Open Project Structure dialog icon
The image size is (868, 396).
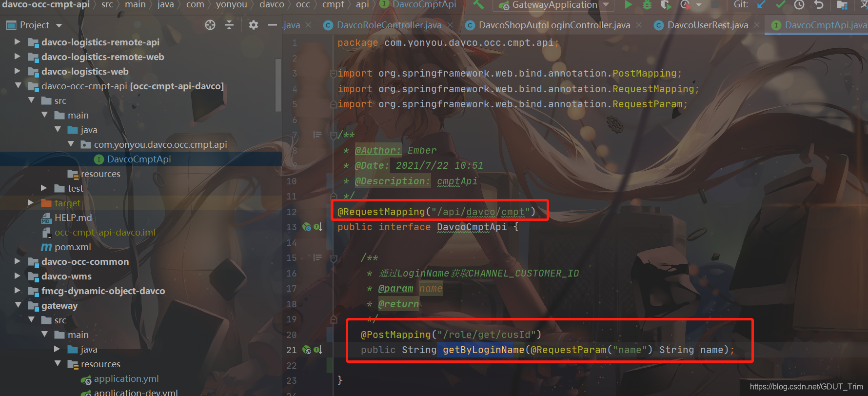[842, 5]
